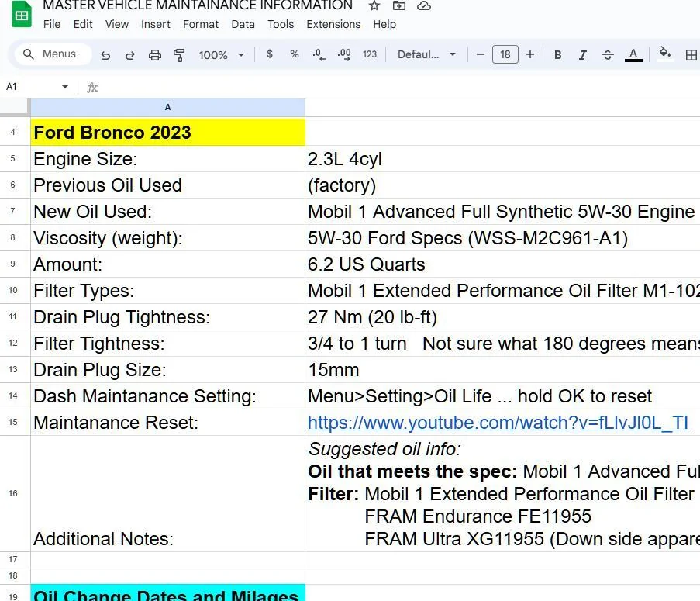The height and width of the screenshot is (601, 700).
Task: Format as currency
Action: 270,54
